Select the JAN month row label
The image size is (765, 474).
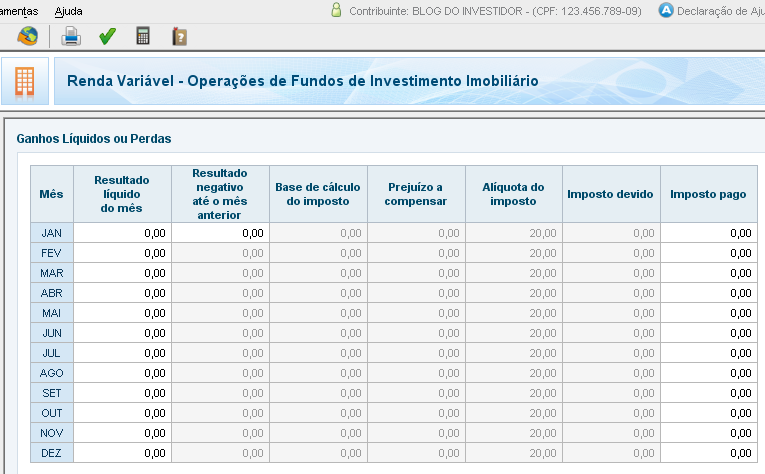52,233
